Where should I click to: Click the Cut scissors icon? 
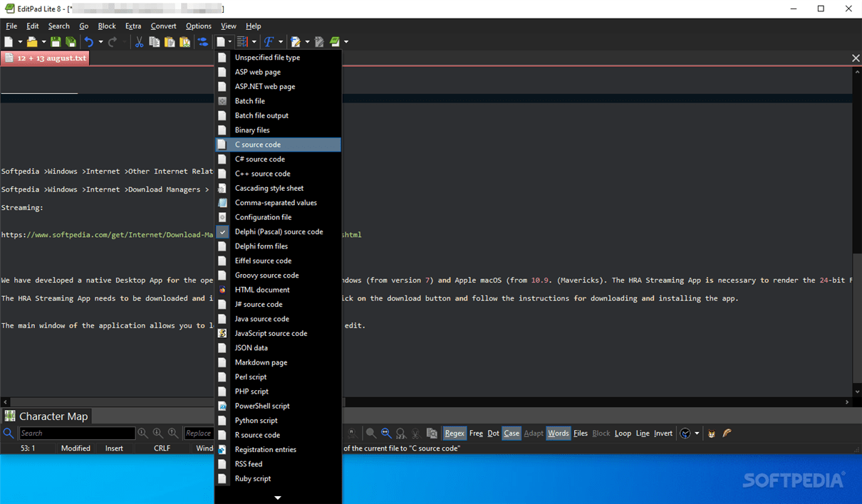pyautogui.click(x=140, y=41)
